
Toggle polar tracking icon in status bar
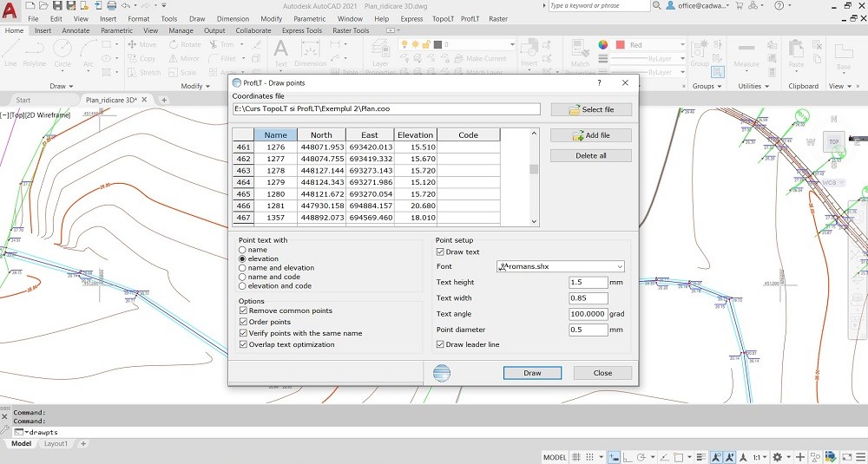point(640,457)
